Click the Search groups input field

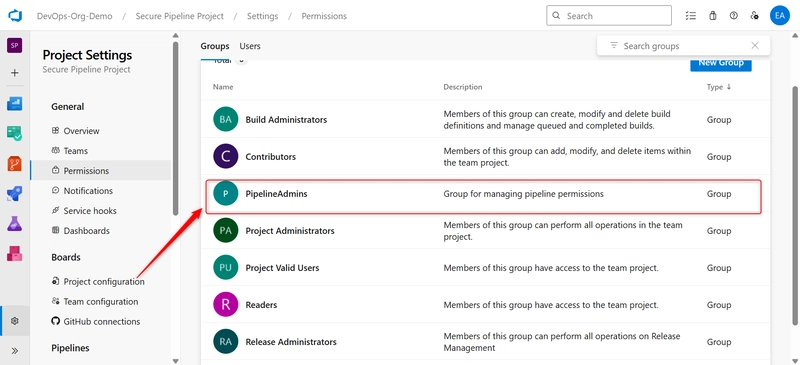tap(683, 46)
